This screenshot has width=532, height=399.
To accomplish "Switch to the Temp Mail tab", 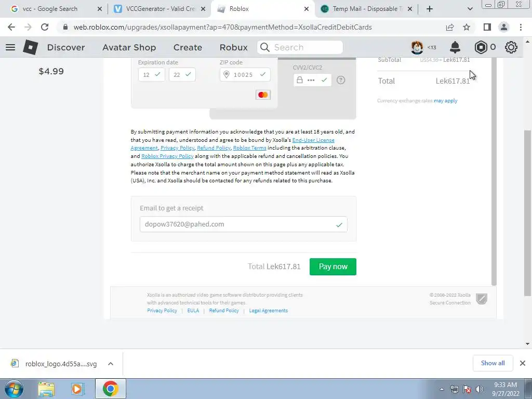I will pos(366,9).
